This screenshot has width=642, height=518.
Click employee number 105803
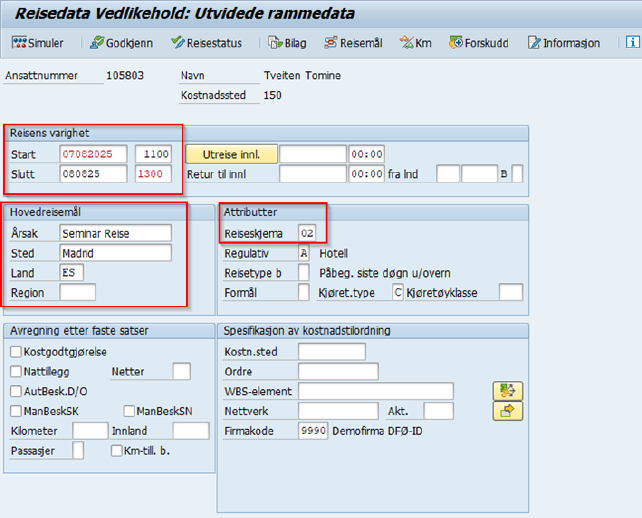pyautogui.click(x=125, y=75)
